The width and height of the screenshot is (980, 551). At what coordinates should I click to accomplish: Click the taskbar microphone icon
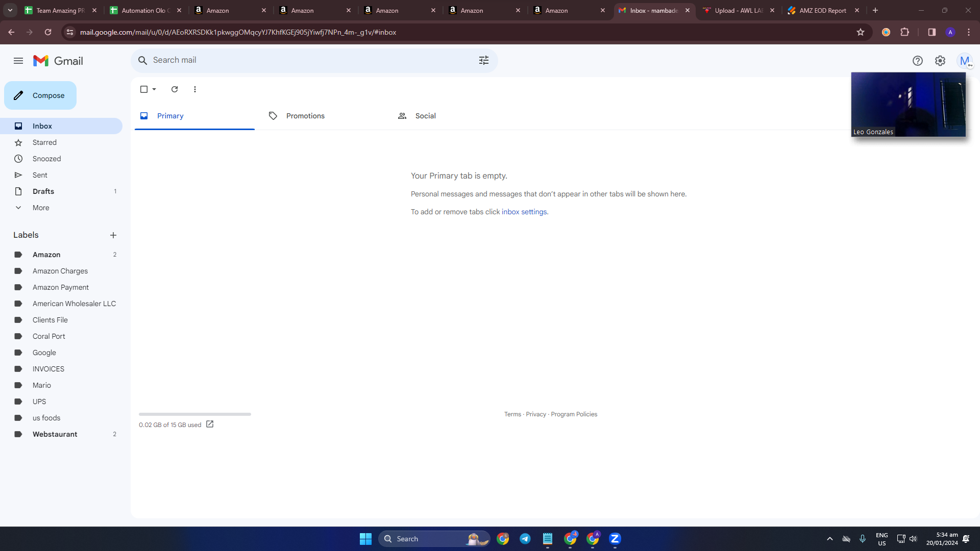[x=863, y=539]
